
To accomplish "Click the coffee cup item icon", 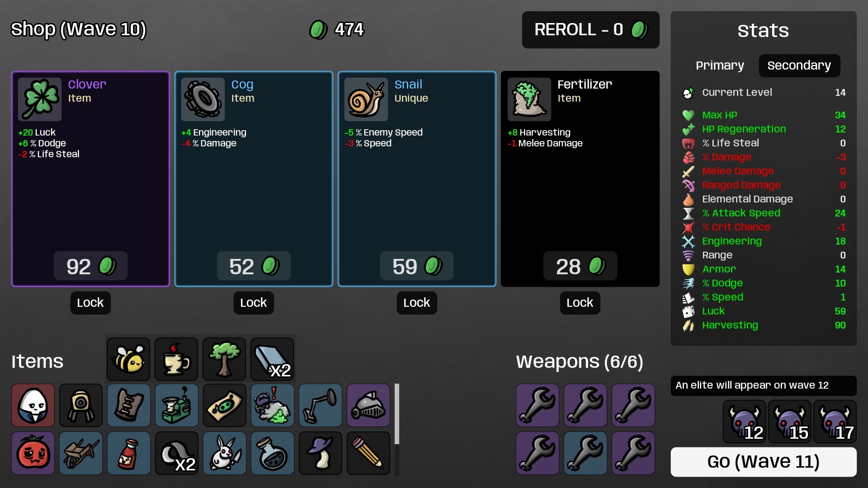I will point(176,359).
